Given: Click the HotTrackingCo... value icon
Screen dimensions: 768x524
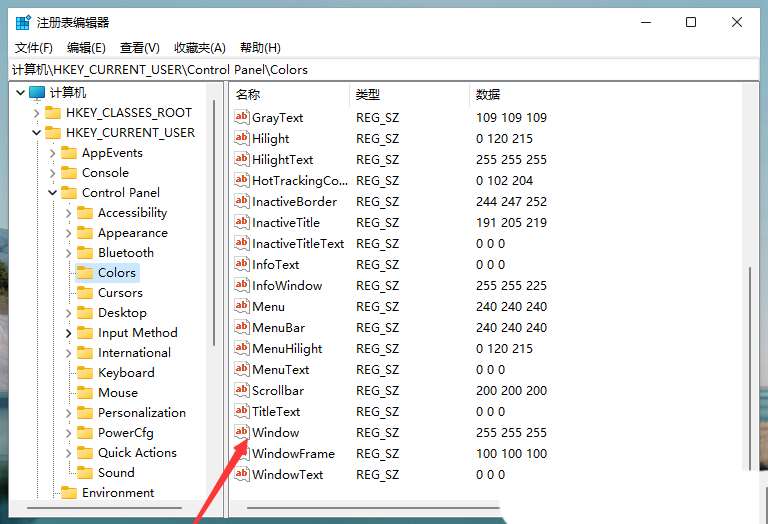Looking at the screenshot, I should tap(241, 180).
